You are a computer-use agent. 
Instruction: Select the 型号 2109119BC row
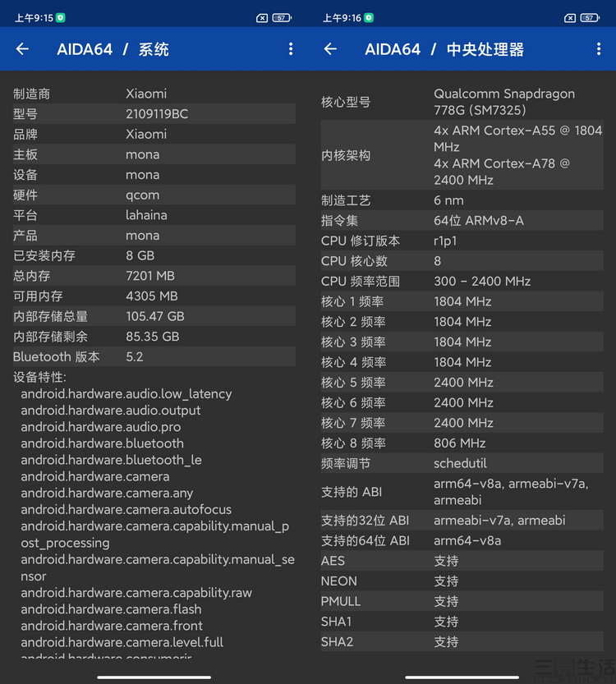pos(154,114)
